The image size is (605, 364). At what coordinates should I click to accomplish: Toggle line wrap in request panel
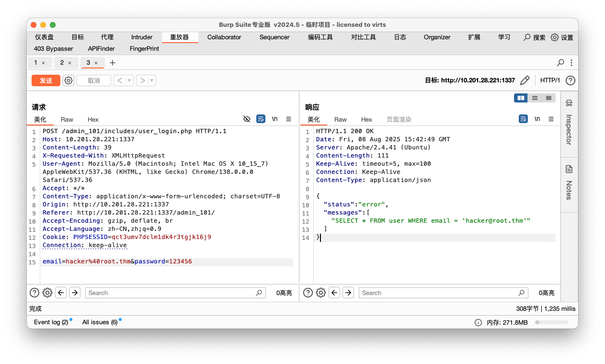[261, 119]
